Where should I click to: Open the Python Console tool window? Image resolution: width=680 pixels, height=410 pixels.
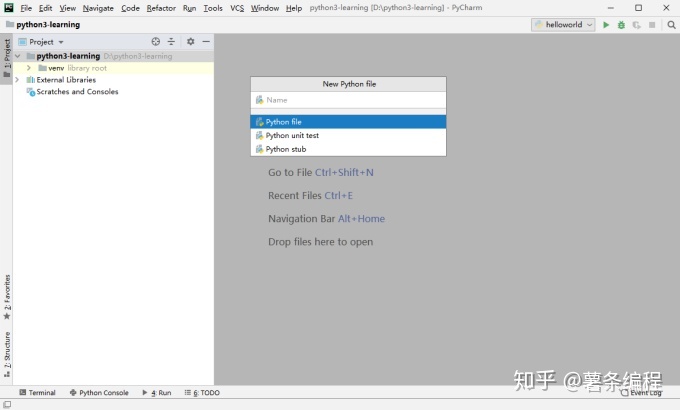point(99,393)
